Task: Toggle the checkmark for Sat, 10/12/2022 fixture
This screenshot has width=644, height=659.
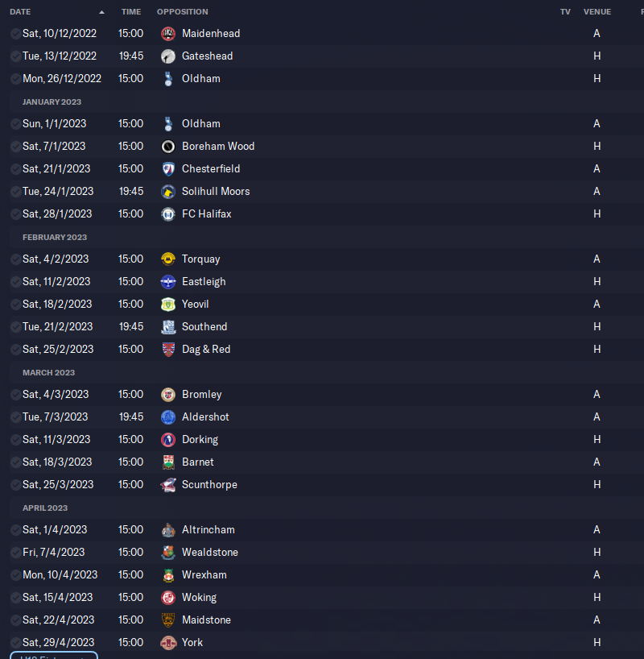Action: (x=15, y=34)
